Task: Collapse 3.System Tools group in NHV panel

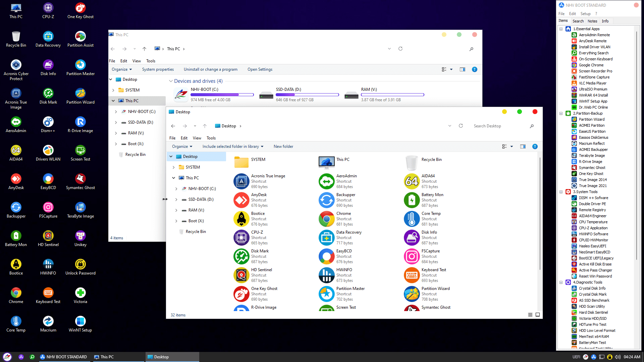Action: coord(561,192)
